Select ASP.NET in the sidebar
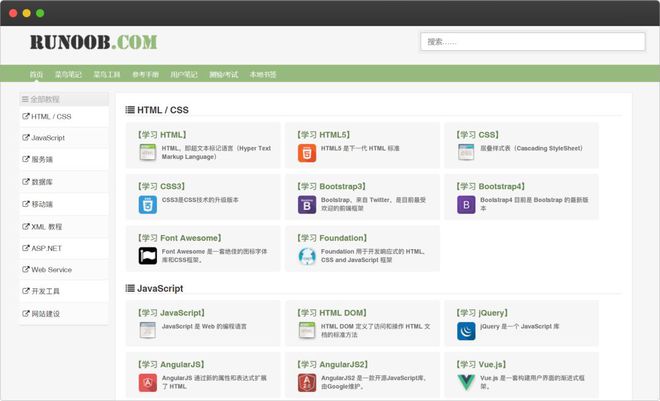 64,248
